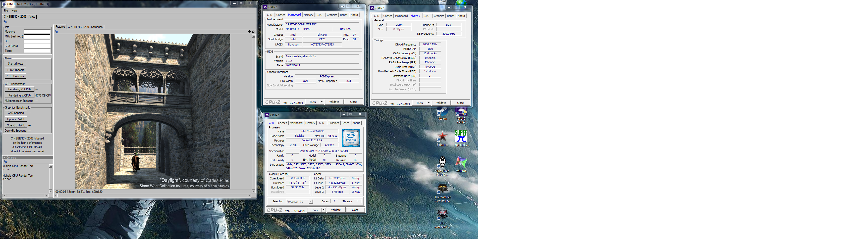Click the pin icon under the Pictures tab

[57, 32]
